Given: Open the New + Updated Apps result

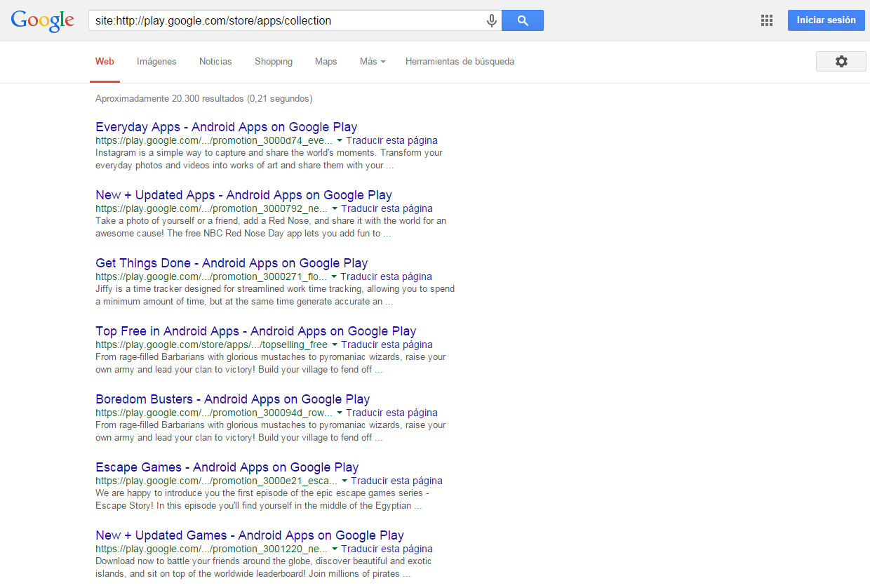Looking at the screenshot, I should [x=243, y=195].
